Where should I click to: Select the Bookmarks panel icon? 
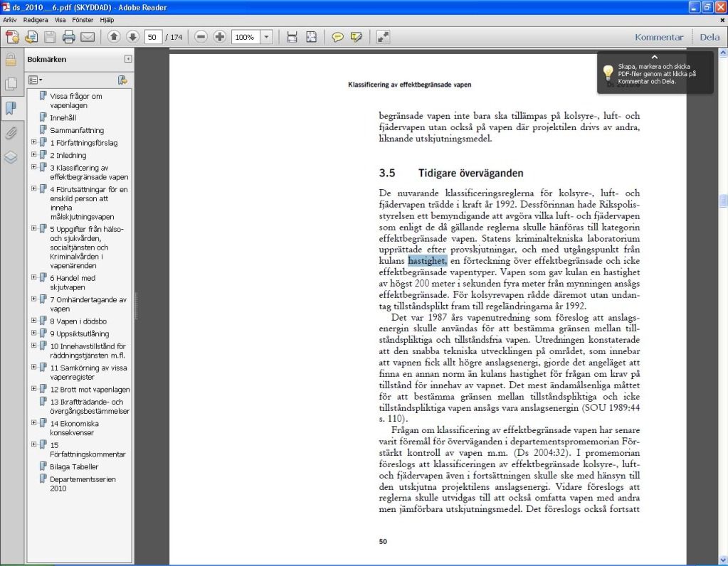(x=11, y=108)
